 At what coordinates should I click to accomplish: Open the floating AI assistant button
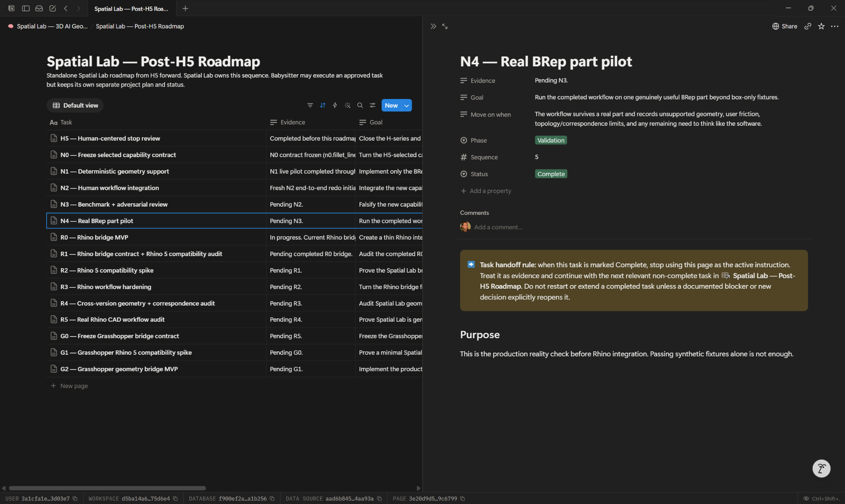(821, 469)
